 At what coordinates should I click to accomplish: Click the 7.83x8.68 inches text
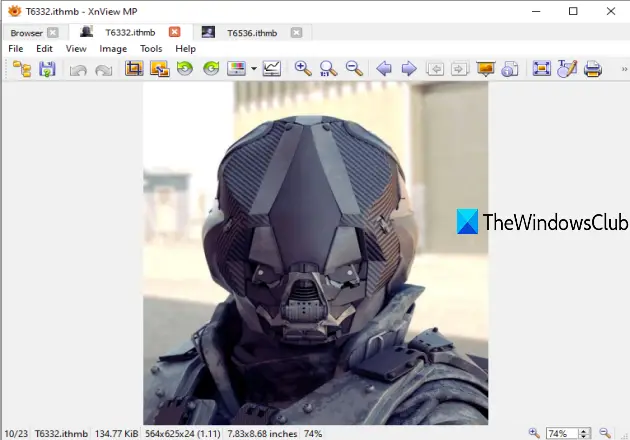(x=262, y=434)
